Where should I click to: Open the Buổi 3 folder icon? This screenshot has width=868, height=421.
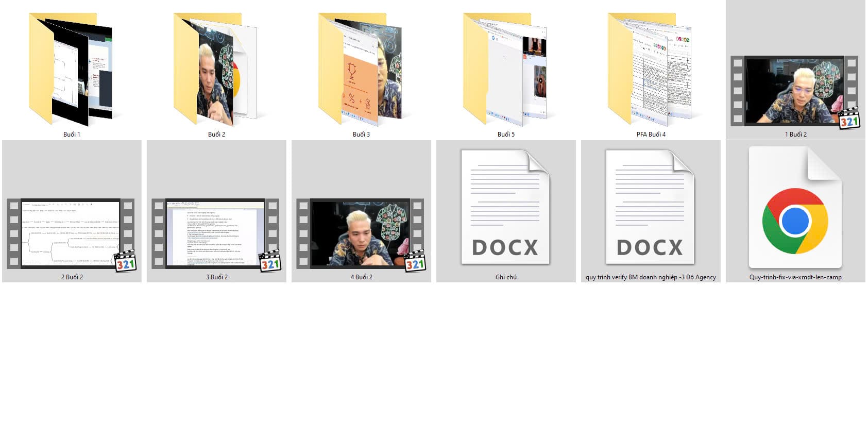coord(360,70)
